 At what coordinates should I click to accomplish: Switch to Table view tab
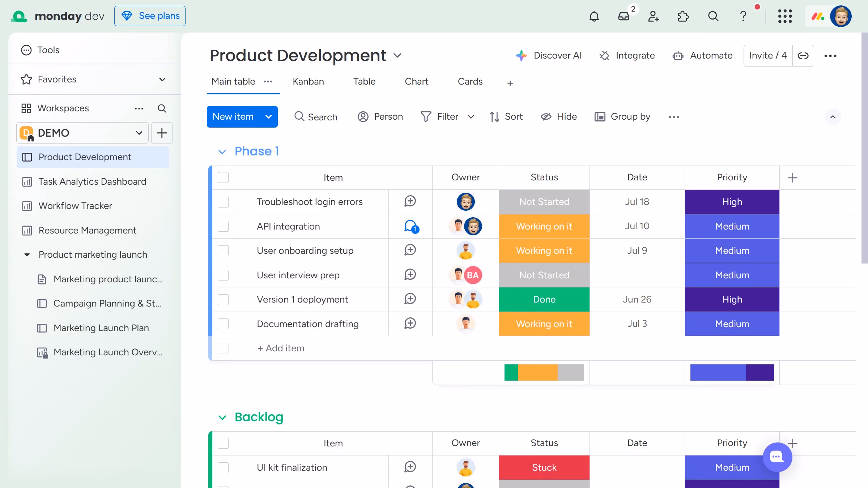click(364, 82)
